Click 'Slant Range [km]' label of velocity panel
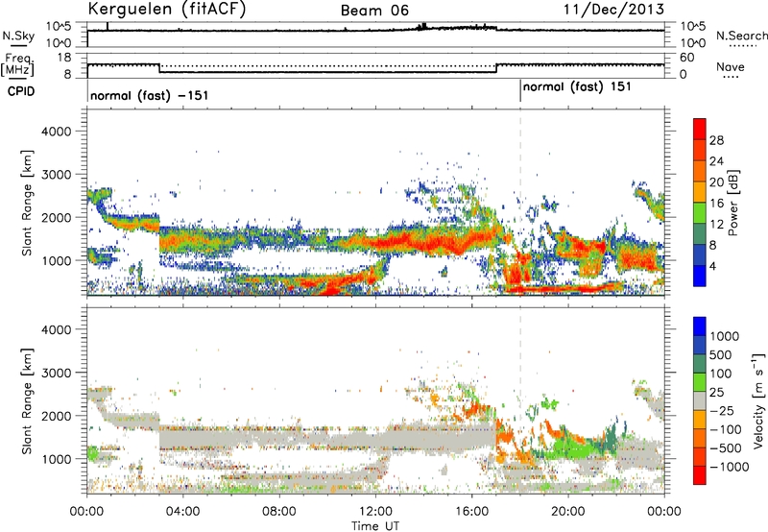Image resolution: width=768 pixels, height=532 pixels. [27, 400]
